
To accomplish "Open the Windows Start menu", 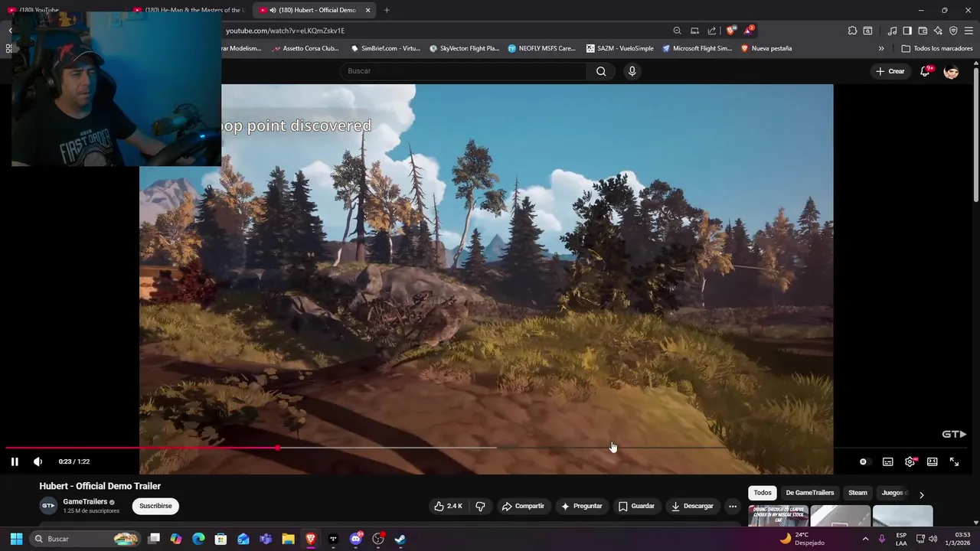I will [x=16, y=539].
